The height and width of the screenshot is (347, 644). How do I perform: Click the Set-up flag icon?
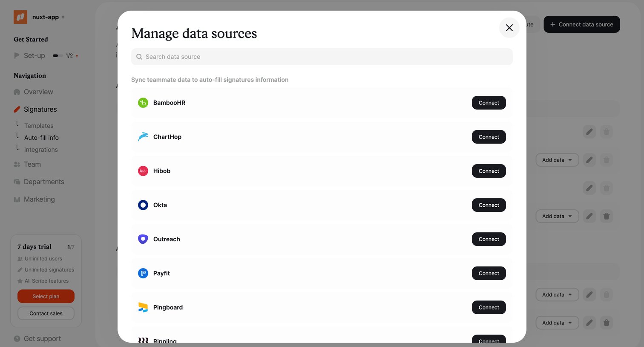(x=17, y=55)
